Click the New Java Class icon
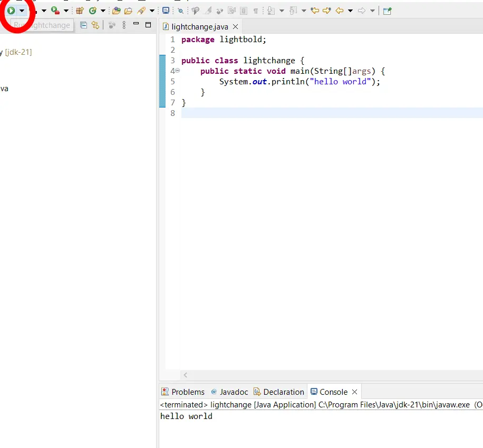 pyautogui.click(x=93, y=11)
